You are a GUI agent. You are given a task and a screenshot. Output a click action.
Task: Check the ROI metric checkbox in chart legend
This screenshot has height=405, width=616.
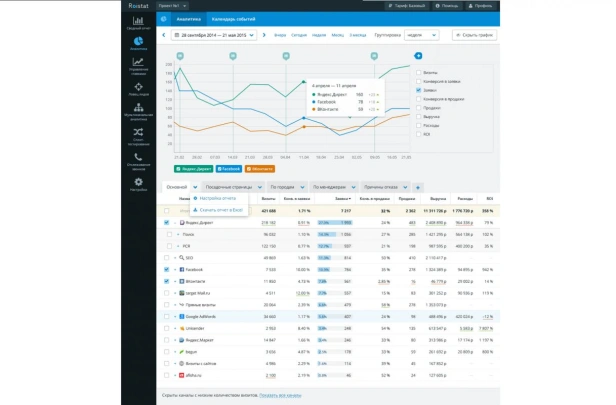[419, 134]
